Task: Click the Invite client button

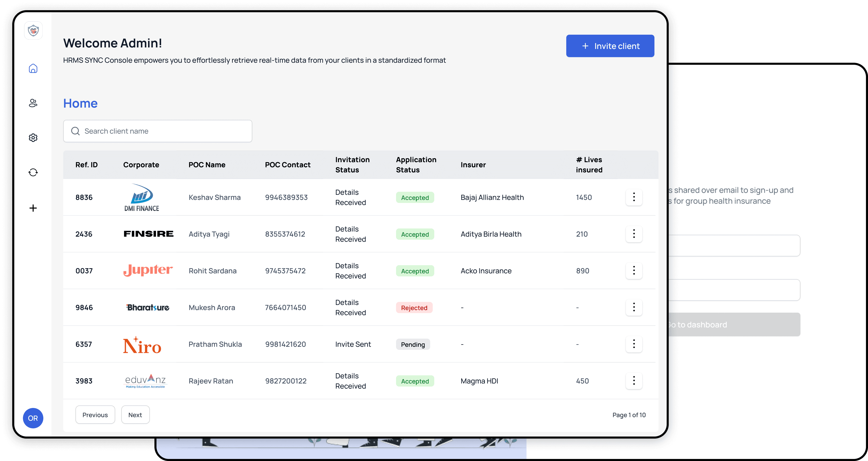Action: 610,46
